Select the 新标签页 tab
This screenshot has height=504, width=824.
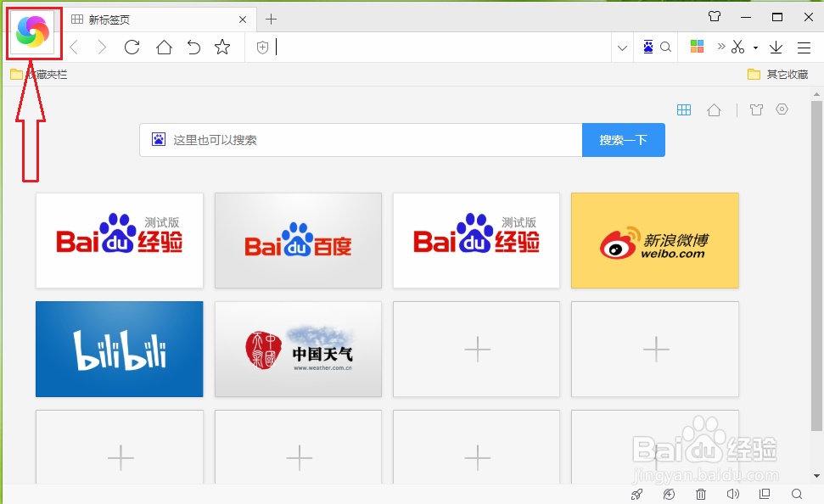point(159,20)
